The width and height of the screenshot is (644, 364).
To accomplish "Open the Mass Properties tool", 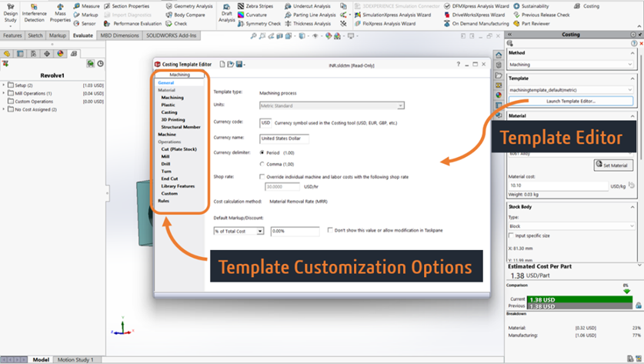I will click(60, 15).
